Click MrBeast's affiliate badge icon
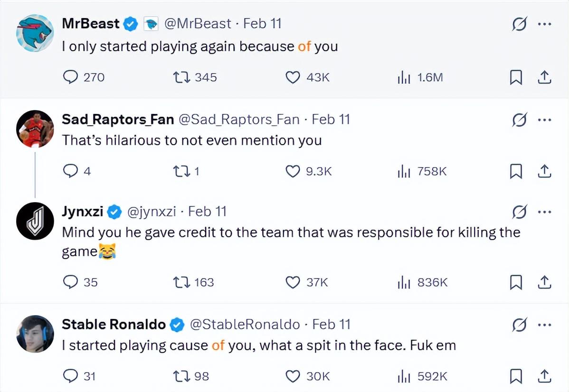Screen dimensions: 569x392 click(x=151, y=24)
